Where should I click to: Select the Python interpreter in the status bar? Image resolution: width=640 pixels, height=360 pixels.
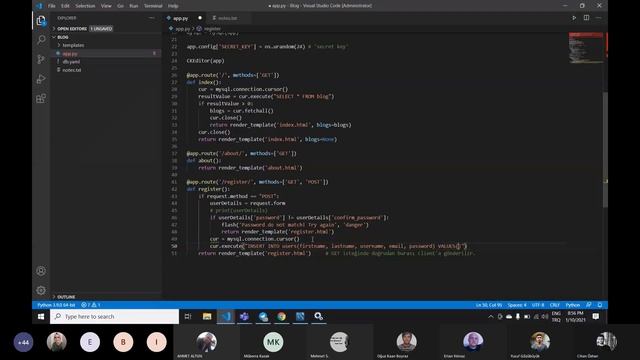tap(56, 305)
